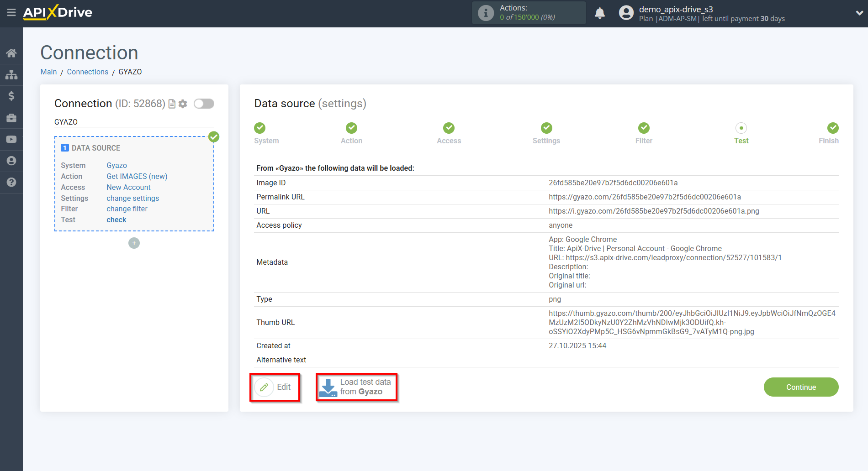The width and height of the screenshot is (868, 471).
Task: Open the gear icon next to the connection
Action: 183,104
